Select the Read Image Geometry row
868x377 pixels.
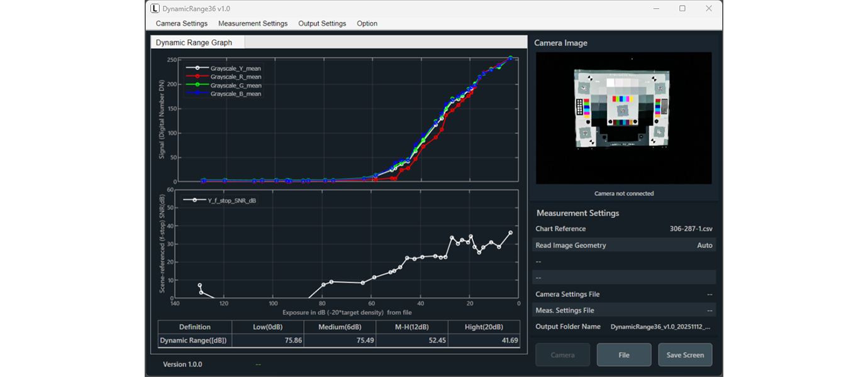[623, 245]
